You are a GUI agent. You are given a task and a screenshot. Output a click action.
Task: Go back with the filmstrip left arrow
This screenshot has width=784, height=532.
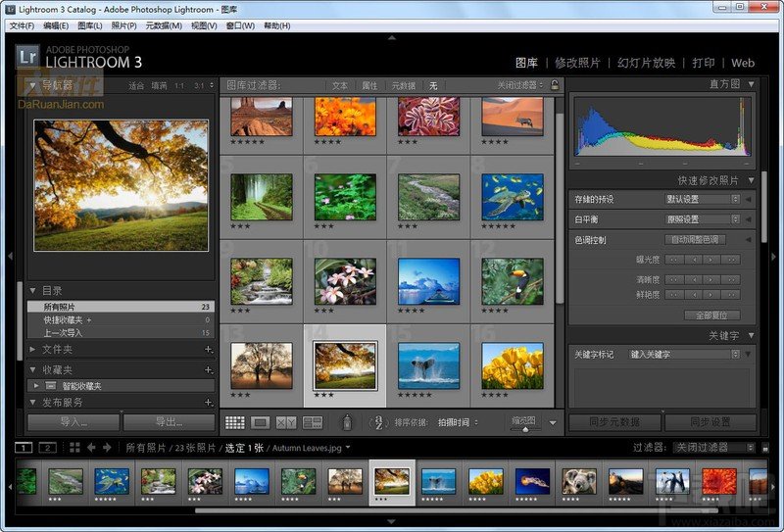pos(92,448)
